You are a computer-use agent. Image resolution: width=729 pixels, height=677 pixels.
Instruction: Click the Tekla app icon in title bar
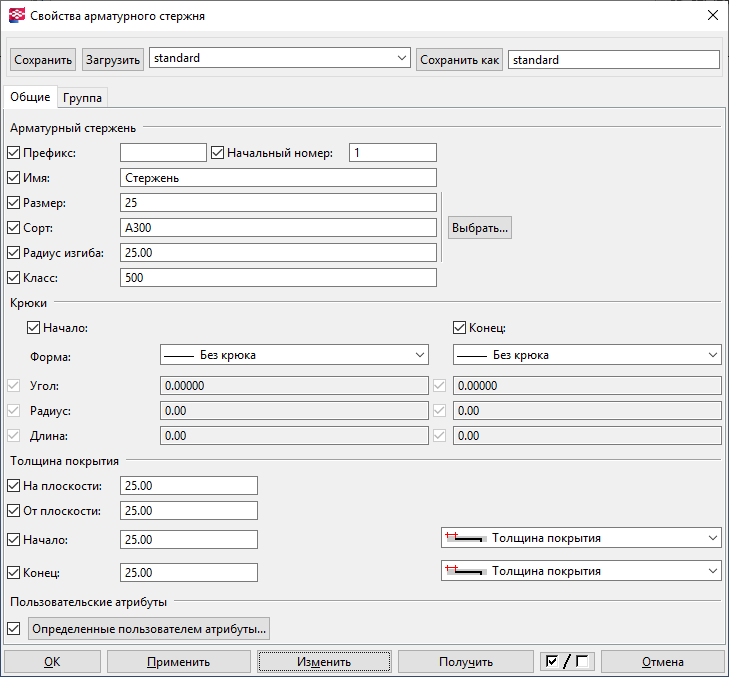click(x=15, y=15)
